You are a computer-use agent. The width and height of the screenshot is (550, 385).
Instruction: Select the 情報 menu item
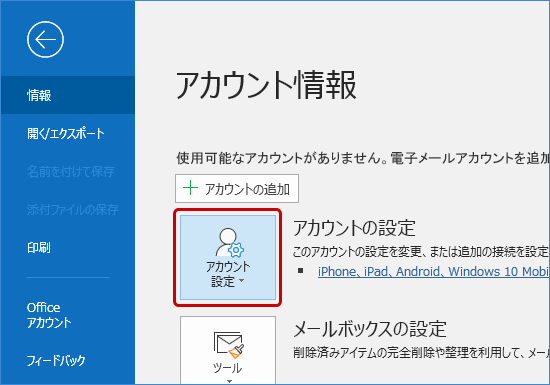[x=67, y=95]
